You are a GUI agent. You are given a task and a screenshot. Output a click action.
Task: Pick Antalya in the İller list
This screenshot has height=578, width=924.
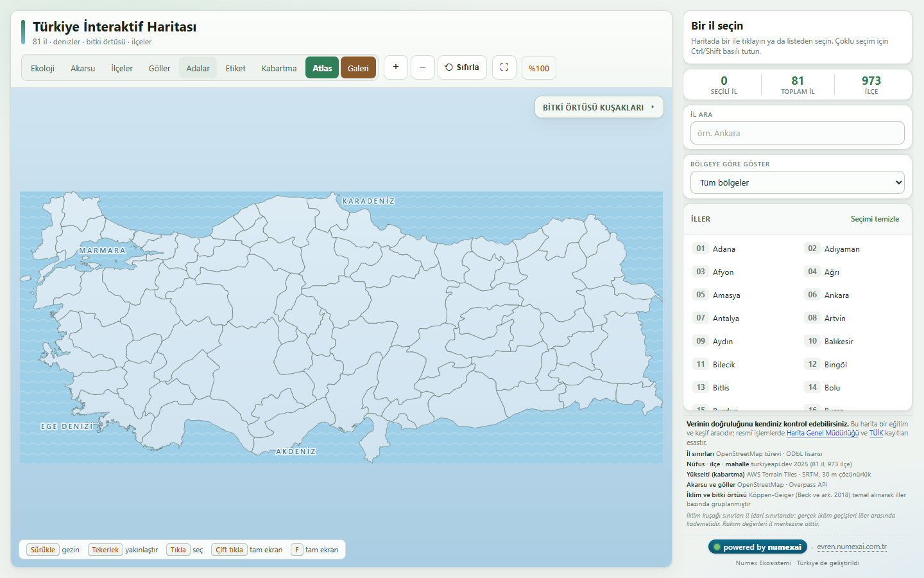click(x=742, y=318)
